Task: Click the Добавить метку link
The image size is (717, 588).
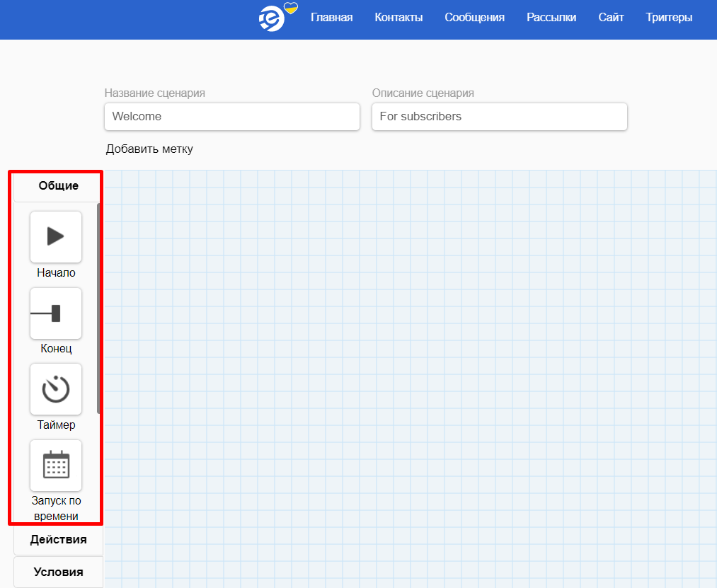Action: pos(149,149)
